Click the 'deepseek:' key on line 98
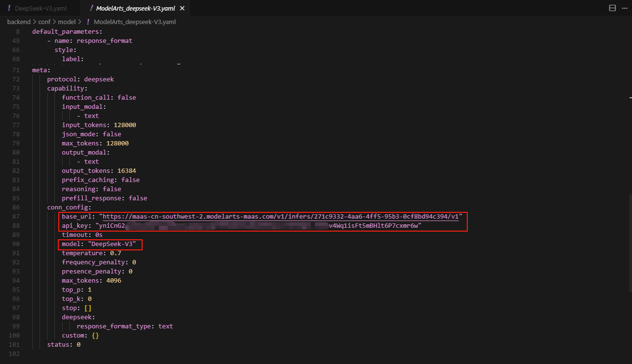Screen dimensions: 632x364 point(79,317)
